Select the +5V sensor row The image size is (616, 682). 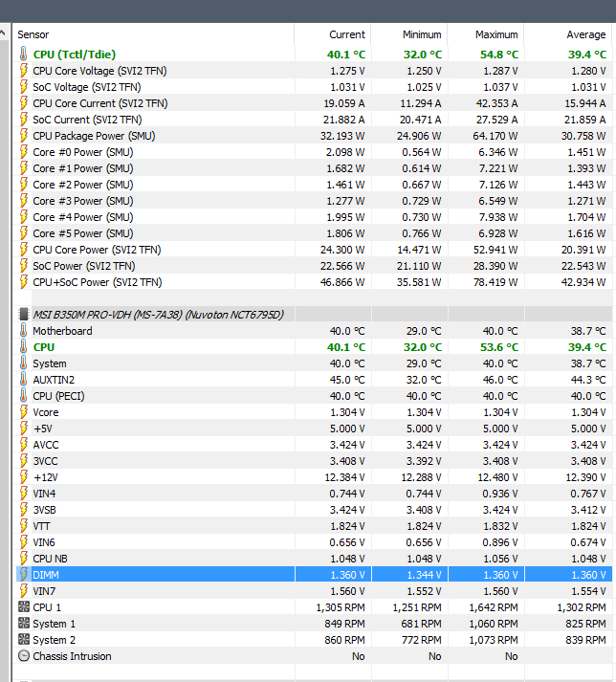coord(314,429)
